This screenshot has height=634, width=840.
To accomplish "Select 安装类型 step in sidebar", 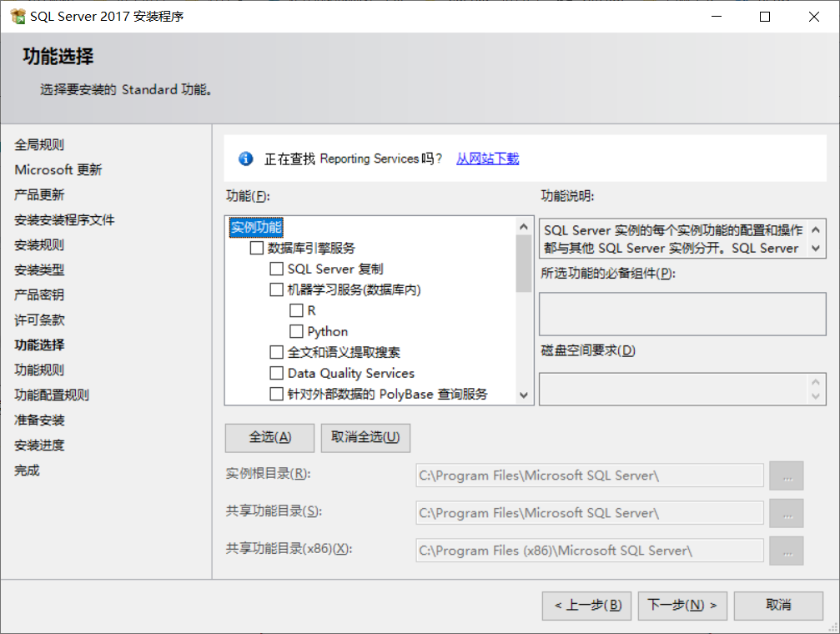I will click(39, 269).
